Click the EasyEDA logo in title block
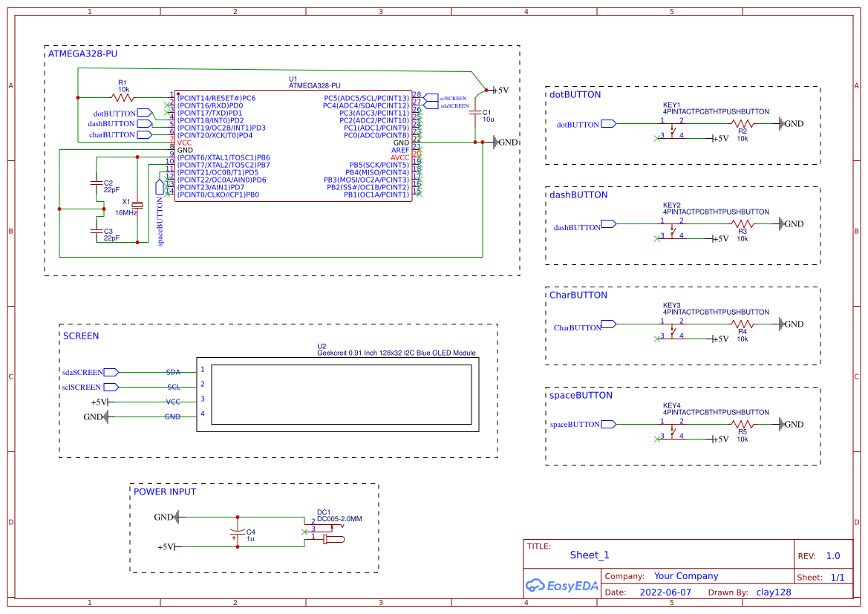 [562, 586]
